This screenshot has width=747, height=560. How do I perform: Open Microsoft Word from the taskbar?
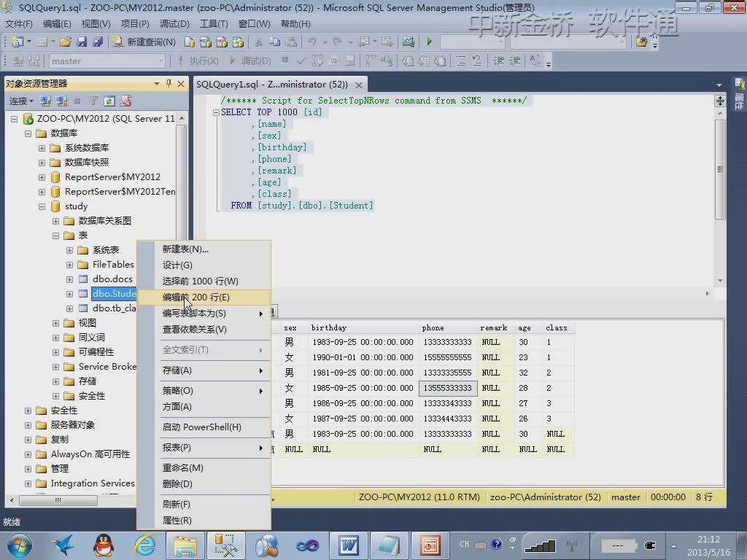[349, 545]
